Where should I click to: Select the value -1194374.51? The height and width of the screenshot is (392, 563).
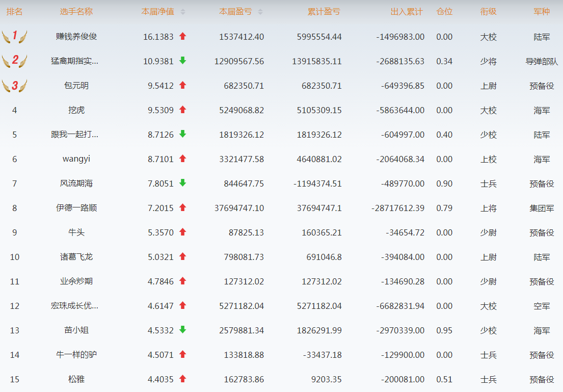(x=317, y=184)
